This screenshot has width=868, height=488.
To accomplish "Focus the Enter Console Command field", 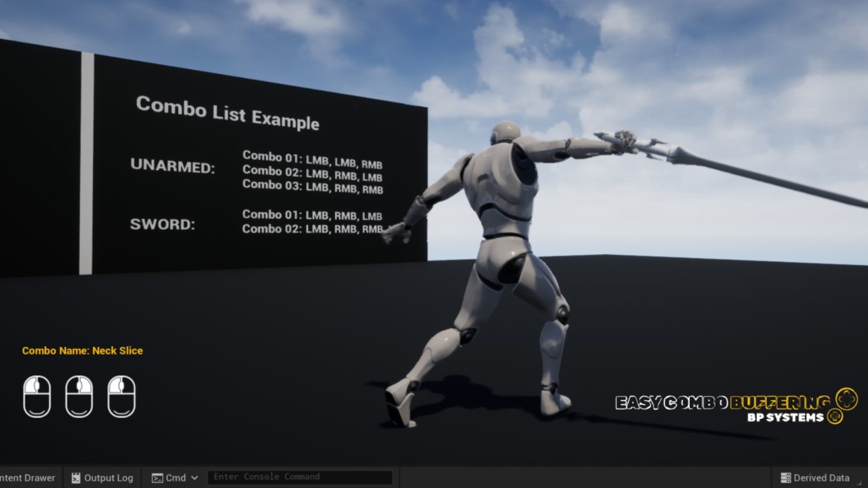I will [300, 477].
